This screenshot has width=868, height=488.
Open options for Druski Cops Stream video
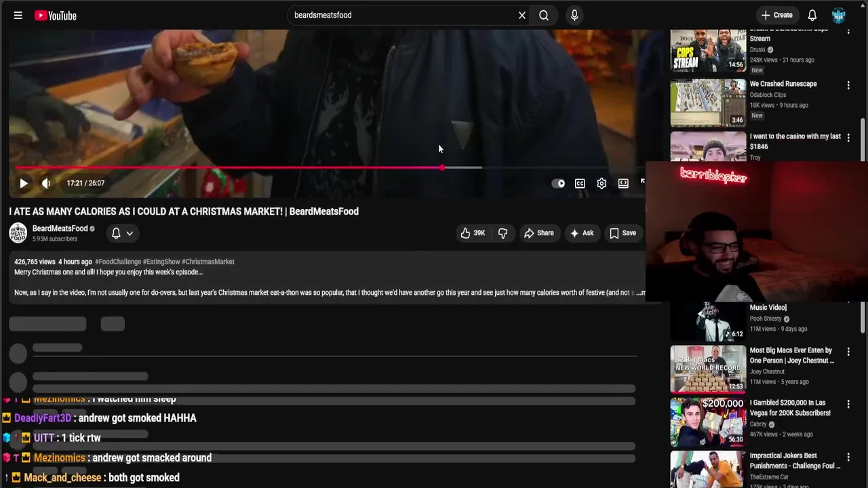(848, 33)
